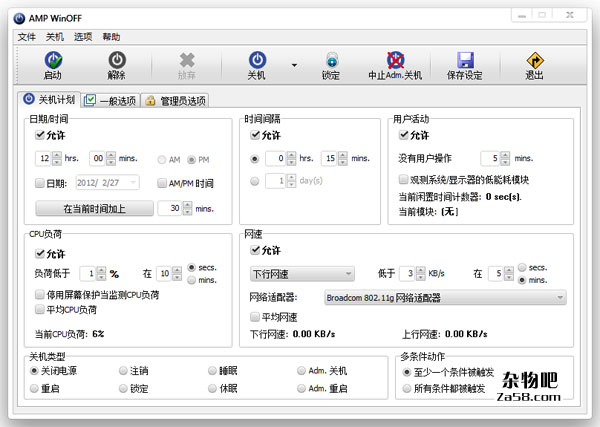Screen dimensions: 600x427
Task: Select 休眠 shutdown type
Action: 212,389
